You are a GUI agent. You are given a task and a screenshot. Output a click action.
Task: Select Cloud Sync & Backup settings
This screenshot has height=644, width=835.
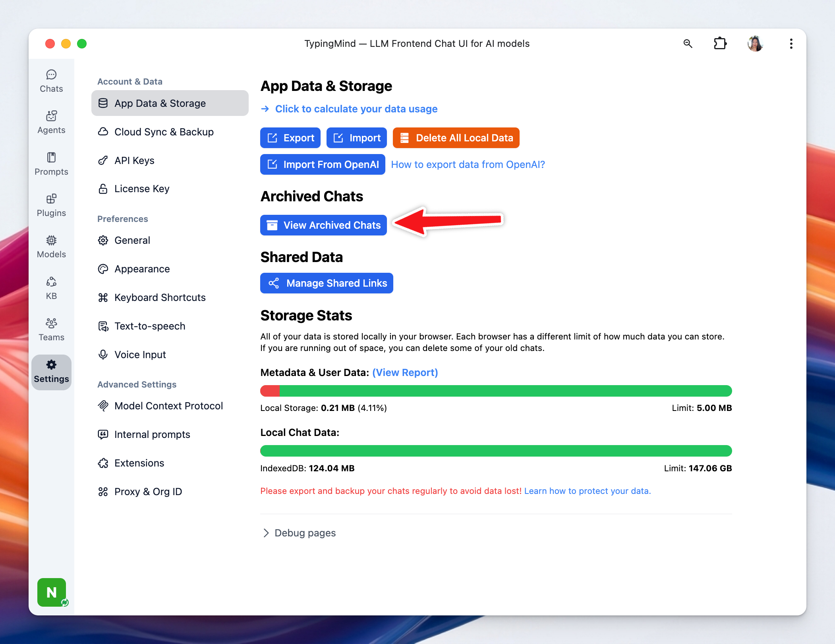coord(164,132)
